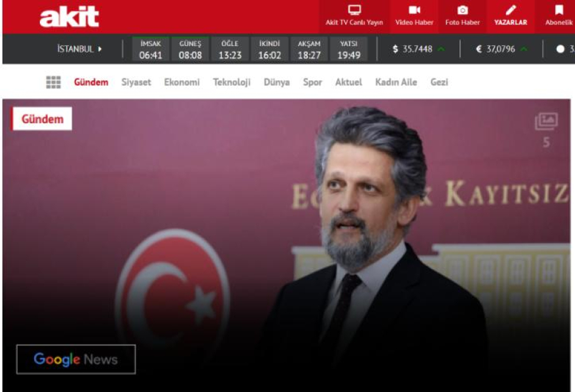The width and height of the screenshot is (575, 392).
Task: Open Akit TV Canlı Yayın live stream
Action: click(x=354, y=11)
